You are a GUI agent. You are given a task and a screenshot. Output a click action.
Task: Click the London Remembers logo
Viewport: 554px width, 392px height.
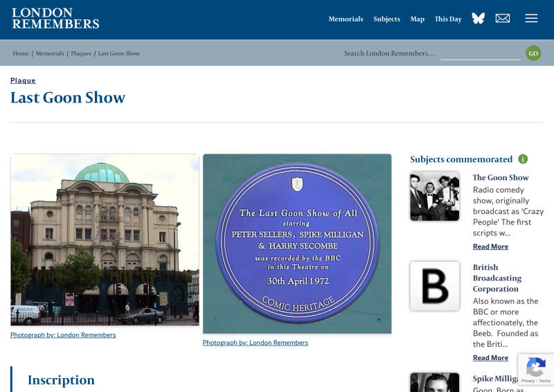tap(55, 19)
